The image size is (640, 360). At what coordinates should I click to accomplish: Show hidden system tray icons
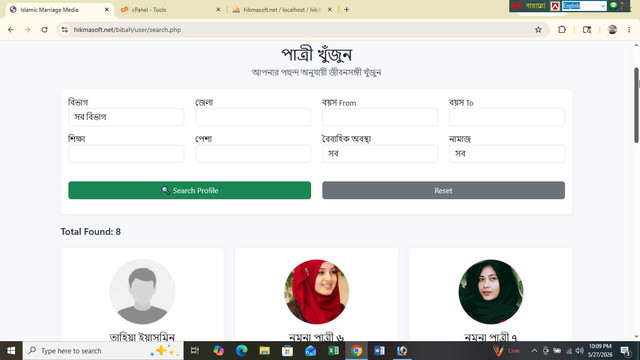[x=534, y=351]
